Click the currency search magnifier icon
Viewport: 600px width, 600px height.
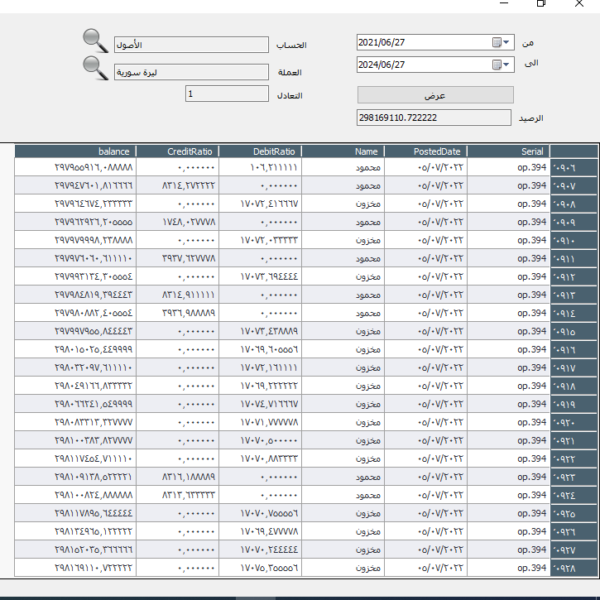pos(95,68)
